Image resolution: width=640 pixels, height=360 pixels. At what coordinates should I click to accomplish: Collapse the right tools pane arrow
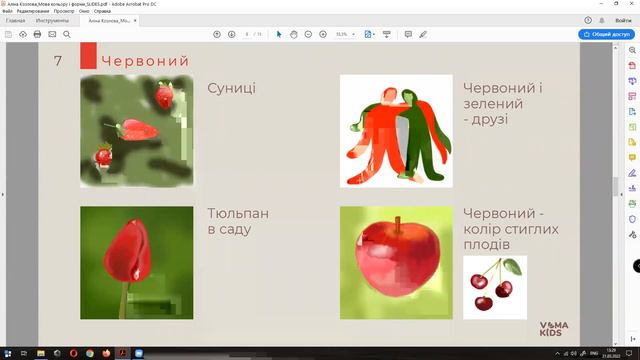[621, 194]
